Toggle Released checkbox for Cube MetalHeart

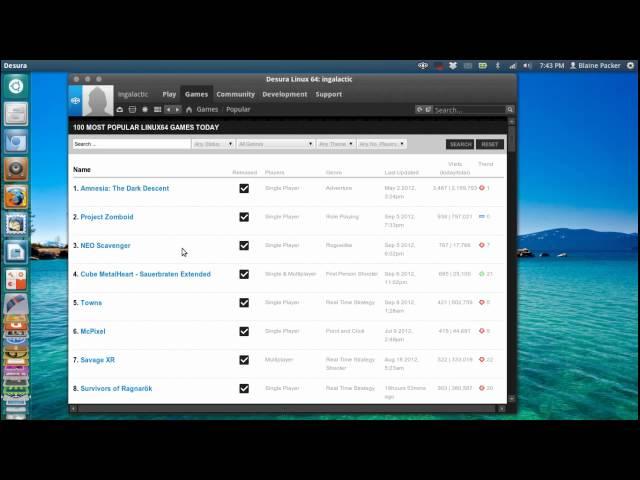click(x=244, y=274)
